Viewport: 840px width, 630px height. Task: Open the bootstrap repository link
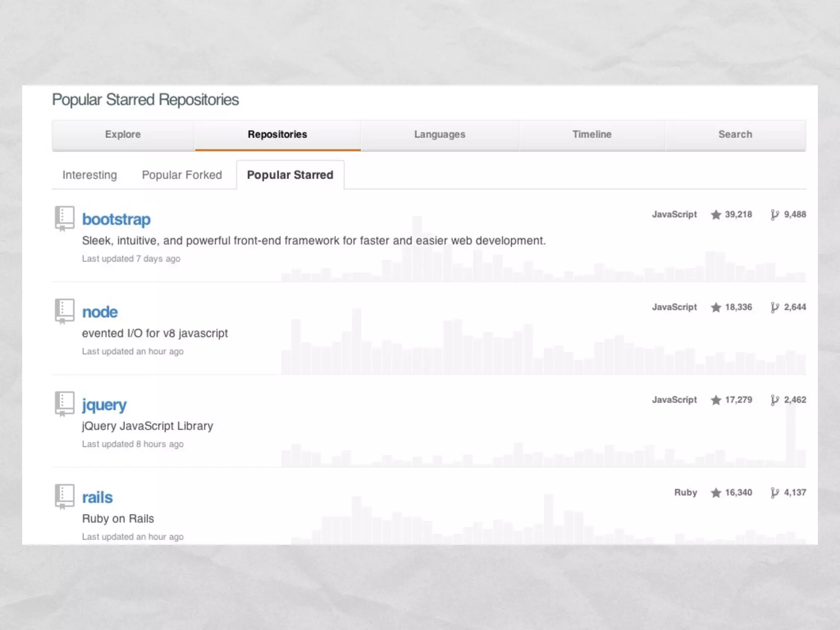click(x=116, y=219)
